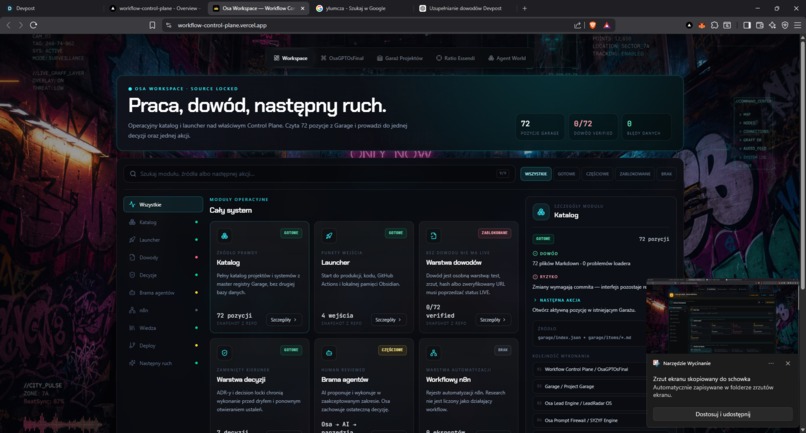This screenshot has height=433, width=806.
Task: Dismiss the Narzędzie Wycinanie notification
Action: pos(788,363)
